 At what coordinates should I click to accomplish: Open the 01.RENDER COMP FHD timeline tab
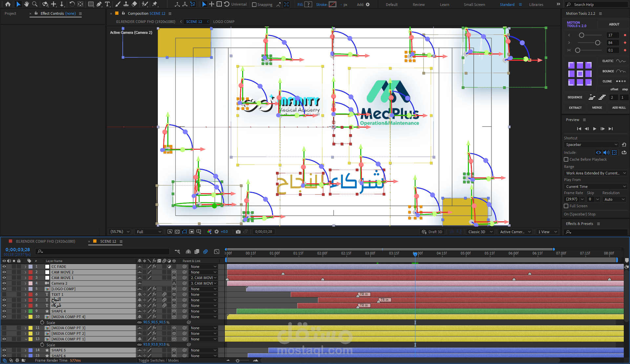click(46, 241)
